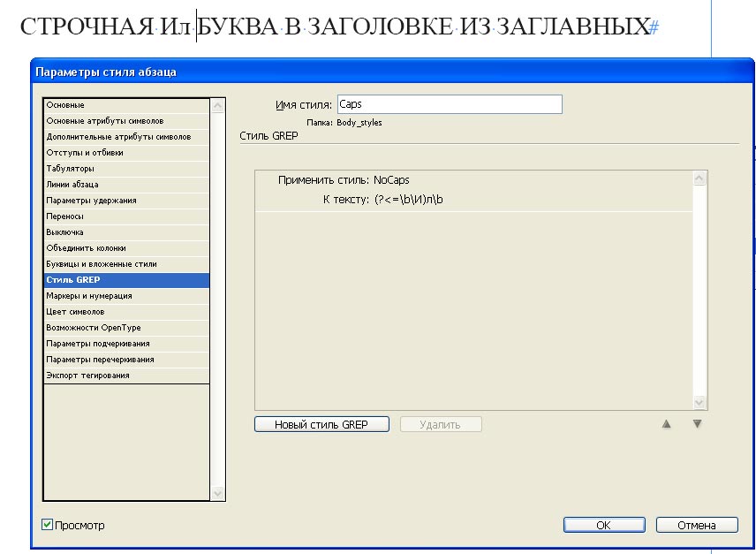Open Линии абзаца section
Screen dimensions: 756x554
pyautogui.click(x=127, y=185)
